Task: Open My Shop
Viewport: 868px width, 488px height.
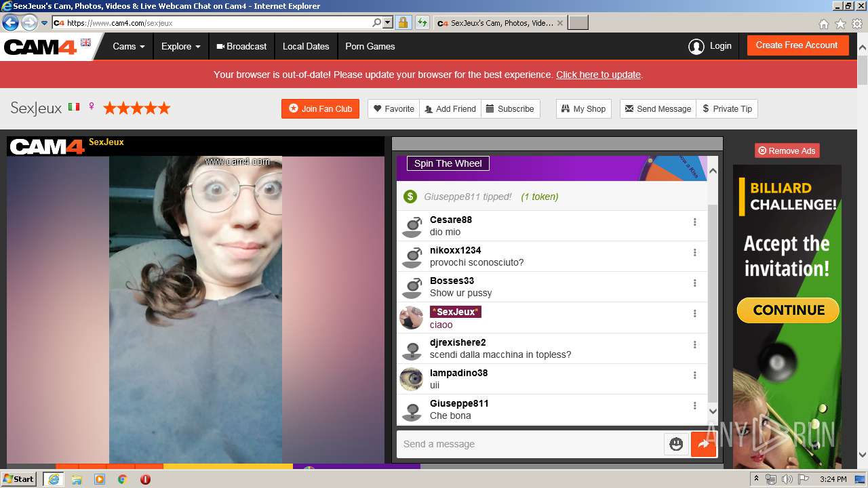Action: (583, 108)
